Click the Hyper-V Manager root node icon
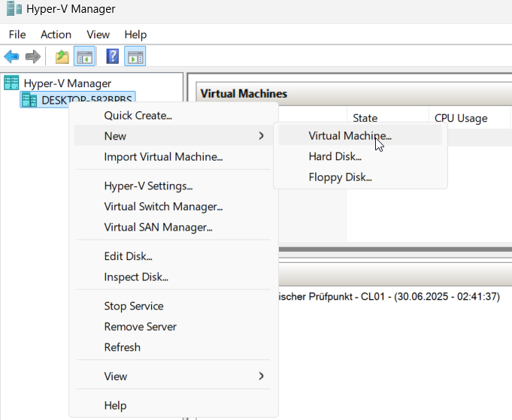The height and width of the screenshot is (420, 512). click(11, 83)
